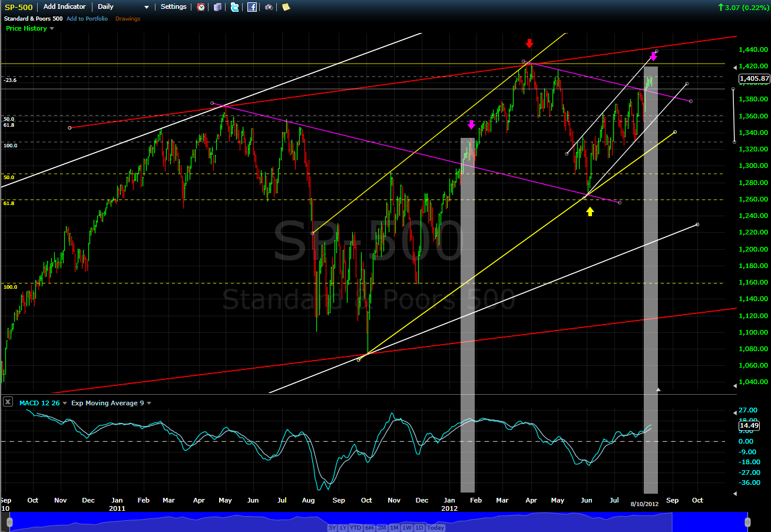Click the 8/10/2012 date label

tap(644, 504)
